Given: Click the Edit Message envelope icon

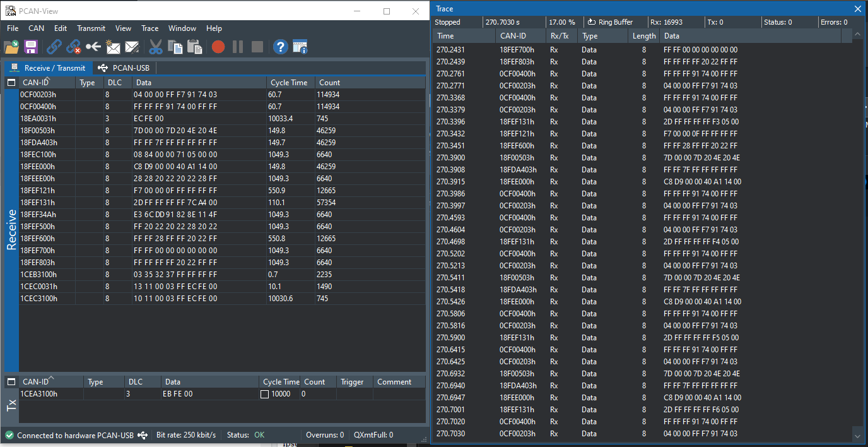Looking at the screenshot, I should (x=132, y=47).
